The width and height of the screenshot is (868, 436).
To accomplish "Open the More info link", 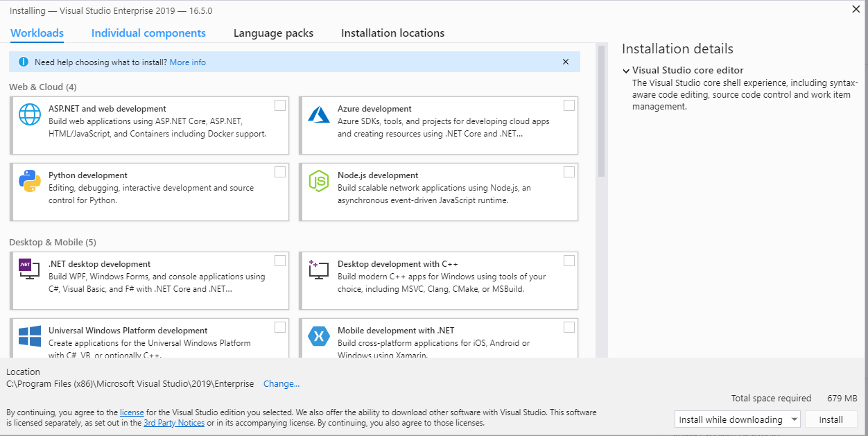I will pos(188,62).
